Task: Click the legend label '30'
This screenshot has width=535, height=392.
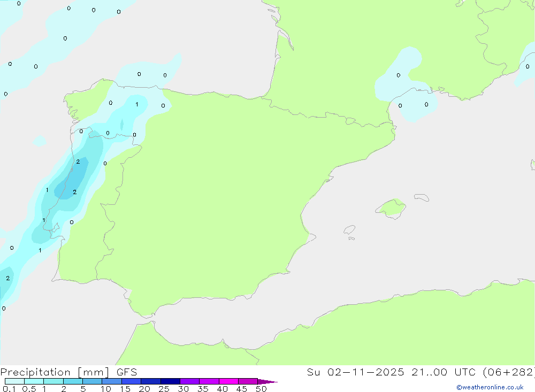Action: (x=183, y=389)
